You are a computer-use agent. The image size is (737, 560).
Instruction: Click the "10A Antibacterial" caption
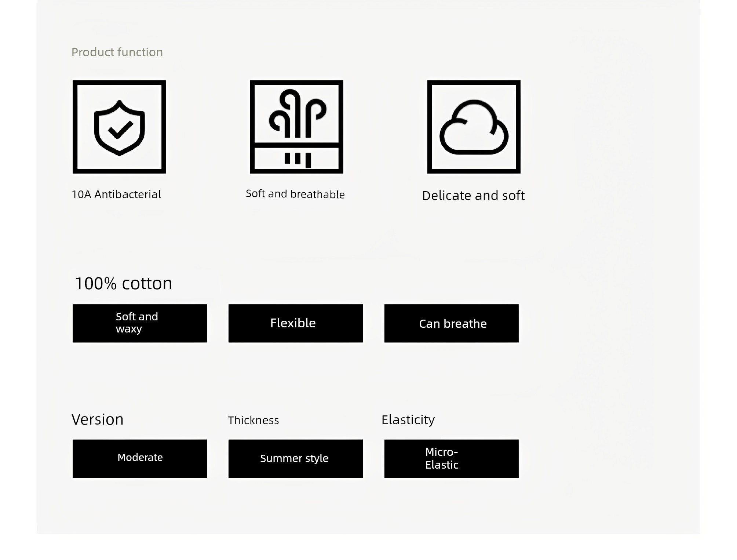click(116, 194)
